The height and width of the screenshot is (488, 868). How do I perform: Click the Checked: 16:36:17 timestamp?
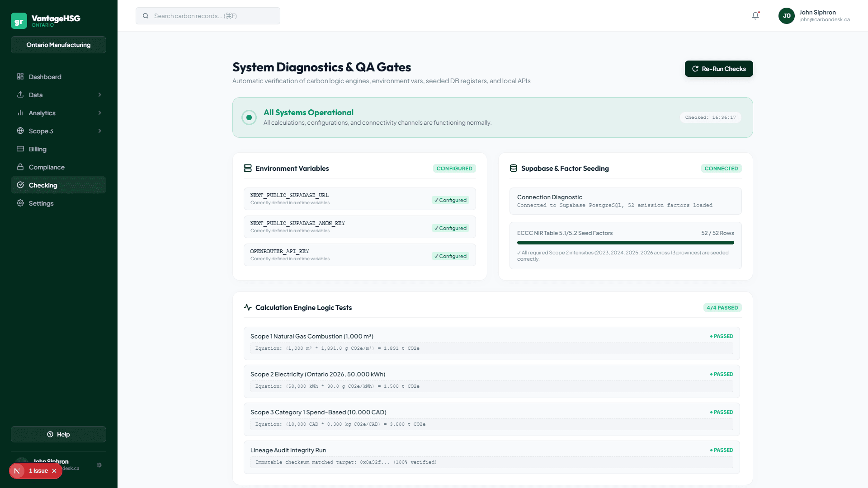coord(710,117)
